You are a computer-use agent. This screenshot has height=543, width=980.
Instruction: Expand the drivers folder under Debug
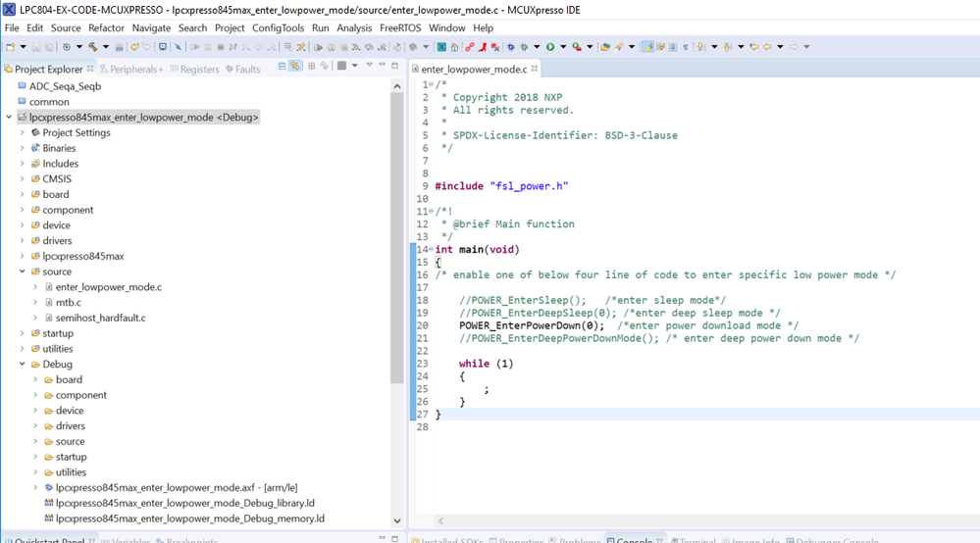(x=35, y=425)
